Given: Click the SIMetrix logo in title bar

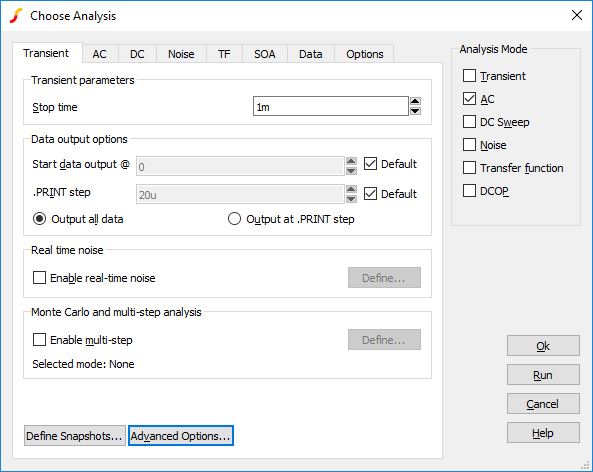Looking at the screenshot, I should click(16, 16).
